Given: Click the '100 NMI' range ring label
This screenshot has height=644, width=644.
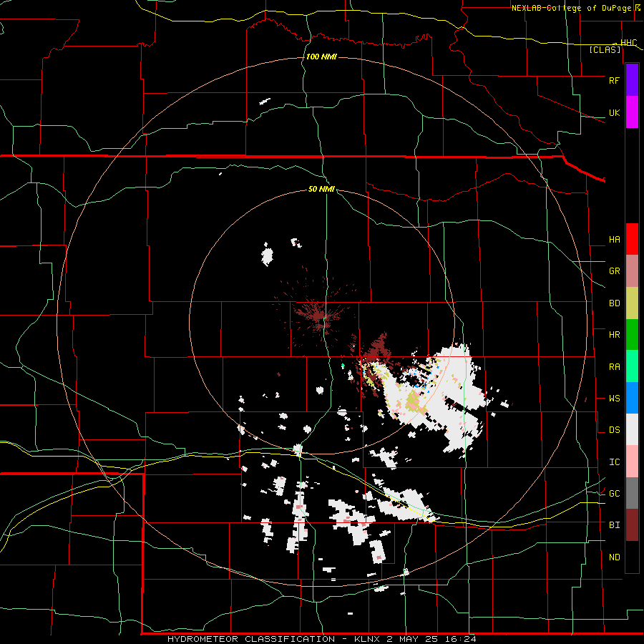Looking at the screenshot, I should click(321, 57).
